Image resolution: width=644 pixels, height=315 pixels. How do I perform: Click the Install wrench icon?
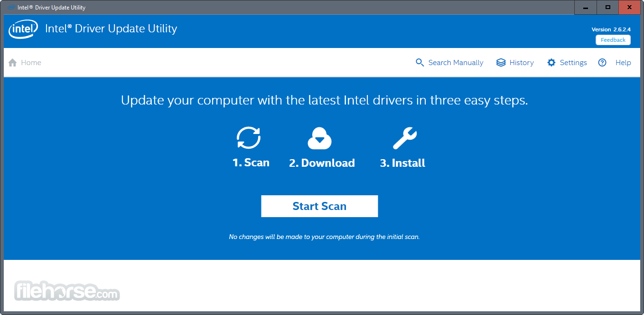(405, 138)
